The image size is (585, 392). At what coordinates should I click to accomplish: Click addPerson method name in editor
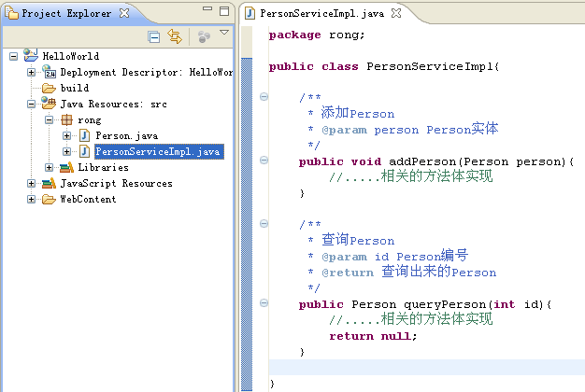(422, 161)
